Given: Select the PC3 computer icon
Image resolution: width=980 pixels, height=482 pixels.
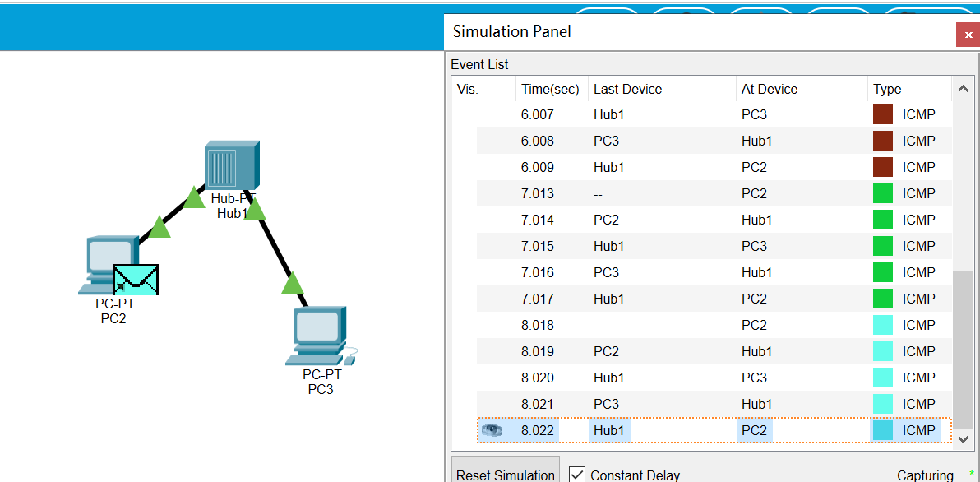Looking at the screenshot, I should [x=319, y=336].
